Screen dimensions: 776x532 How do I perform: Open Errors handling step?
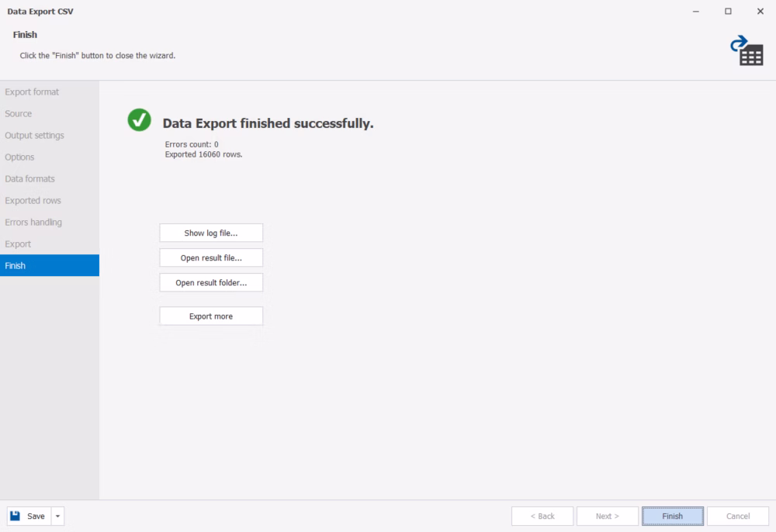click(50, 223)
